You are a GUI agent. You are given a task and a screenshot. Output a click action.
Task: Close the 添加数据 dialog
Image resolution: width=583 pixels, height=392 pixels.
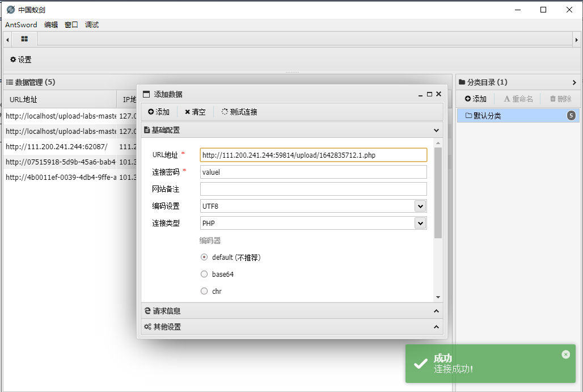[439, 94]
